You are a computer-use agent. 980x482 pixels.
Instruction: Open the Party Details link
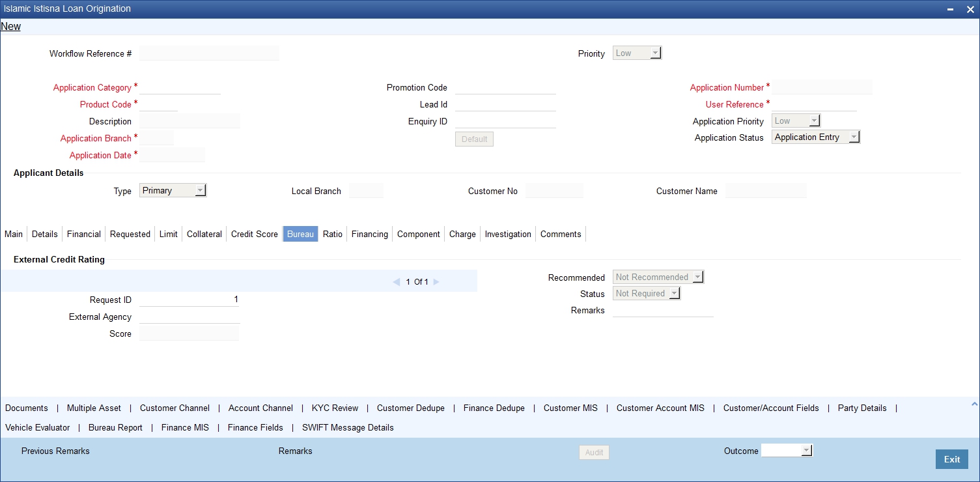[862, 408]
